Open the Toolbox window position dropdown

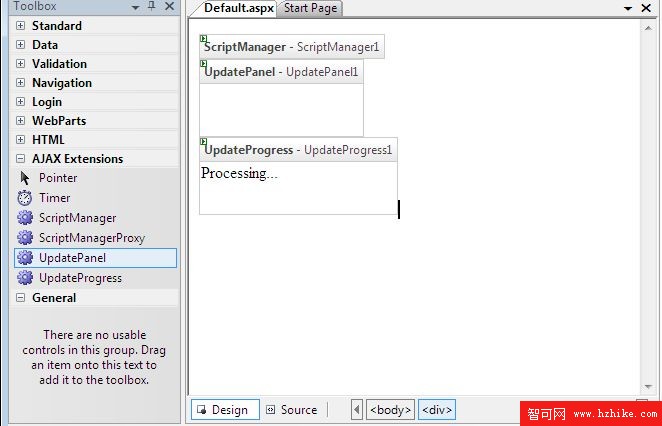136,7
